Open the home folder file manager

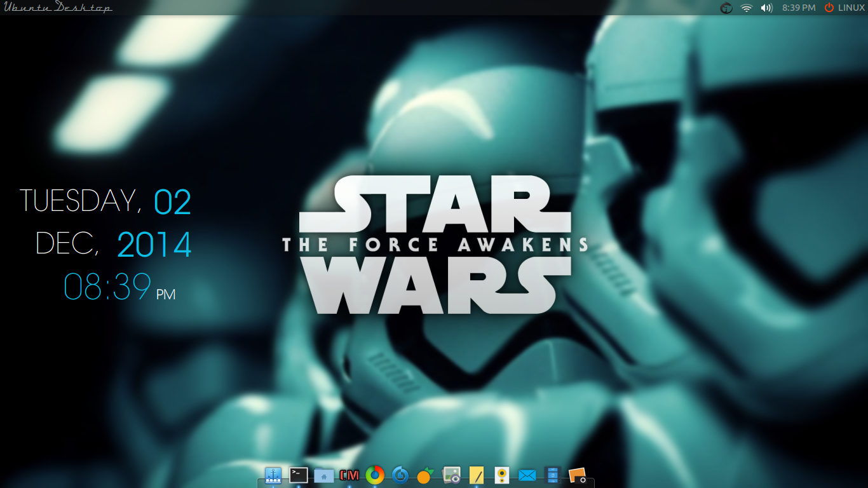click(x=324, y=475)
